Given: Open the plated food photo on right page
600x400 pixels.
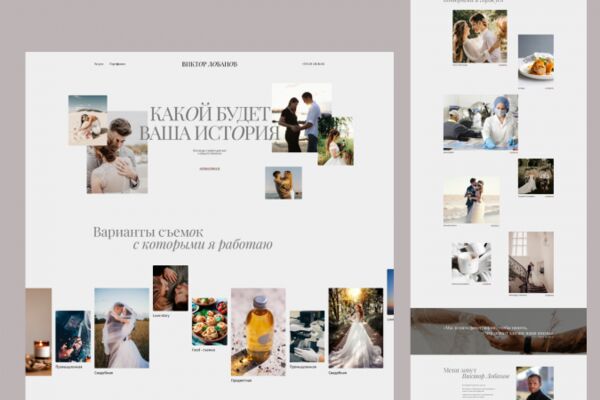Looking at the screenshot, I should click(536, 58).
